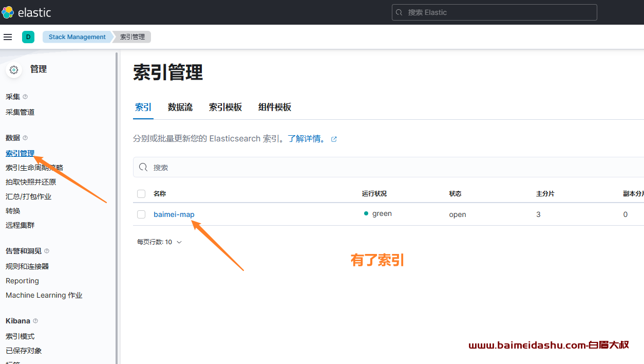Switch to the 数据流 tab

[x=180, y=107]
